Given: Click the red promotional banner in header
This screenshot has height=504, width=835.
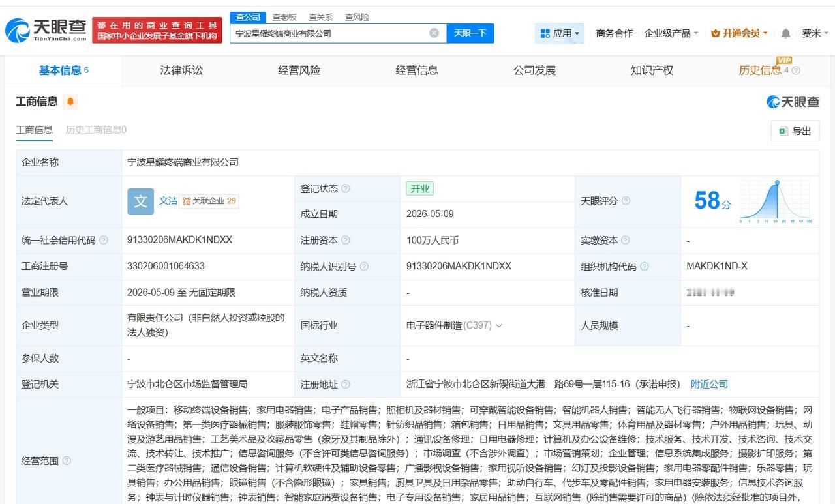Looking at the screenshot, I should click(x=157, y=30).
